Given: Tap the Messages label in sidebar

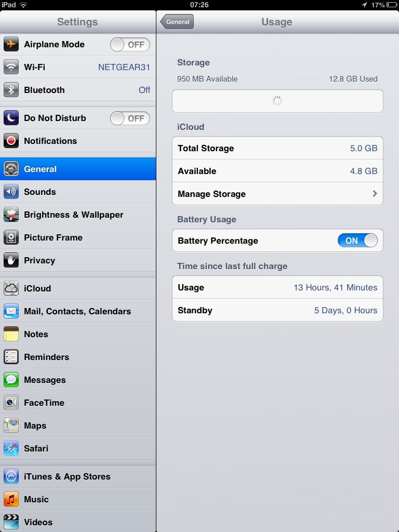Looking at the screenshot, I should pyautogui.click(x=45, y=380).
